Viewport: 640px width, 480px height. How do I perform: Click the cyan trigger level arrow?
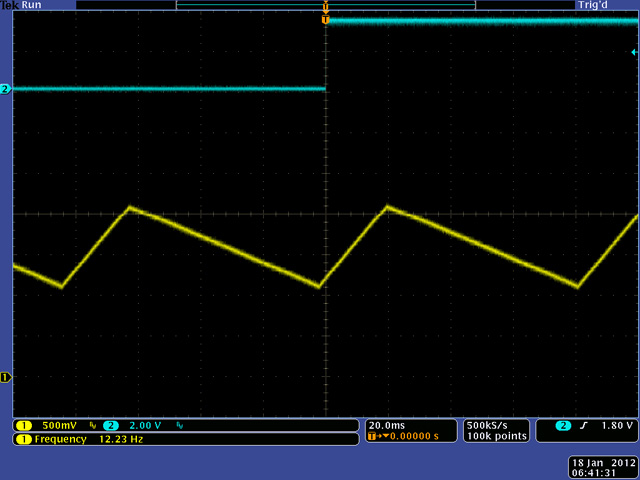[634, 52]
